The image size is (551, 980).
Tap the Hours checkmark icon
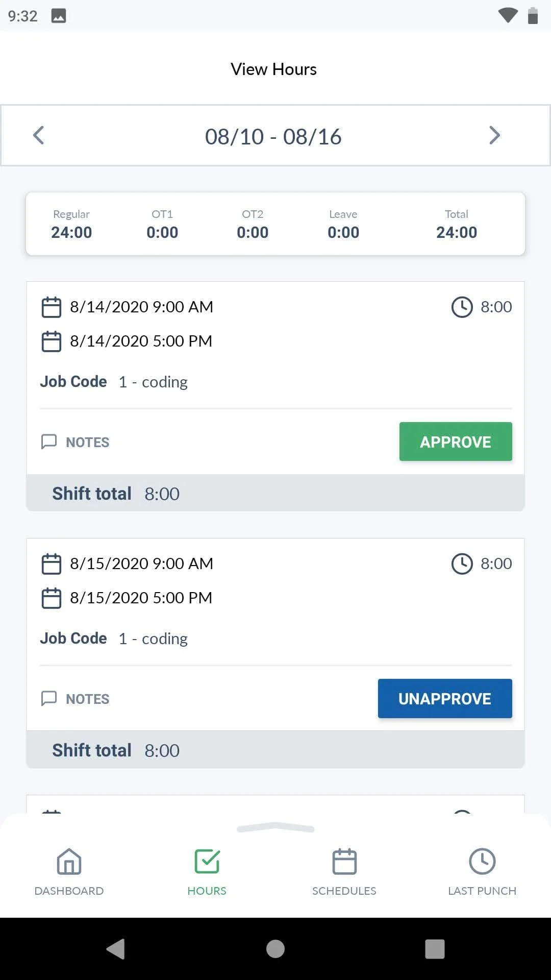point(207,862)
